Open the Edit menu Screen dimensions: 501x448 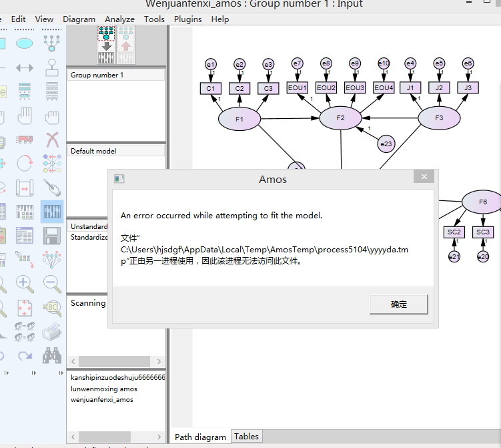pyautogui.click(x=18, y=19)
